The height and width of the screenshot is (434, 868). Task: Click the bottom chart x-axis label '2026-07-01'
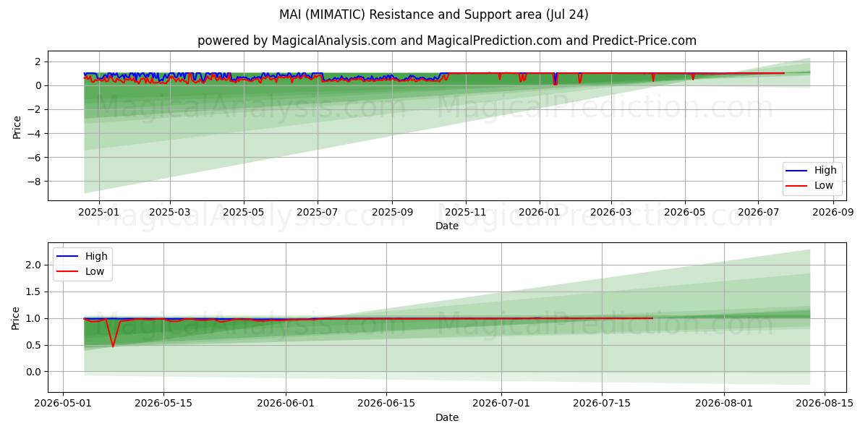[501, 404]
